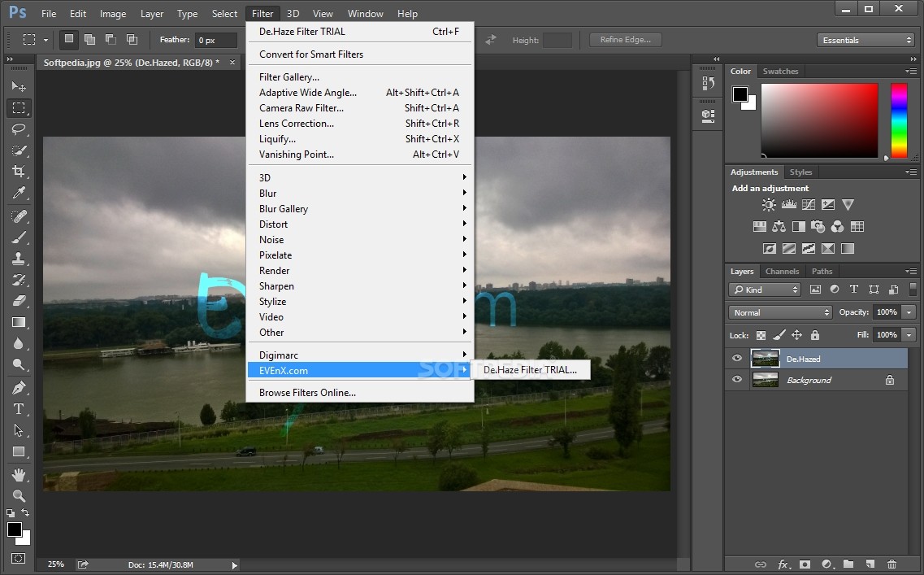Select the Quick Selection tool
The image size is (924, 575).
click(19, 150)
